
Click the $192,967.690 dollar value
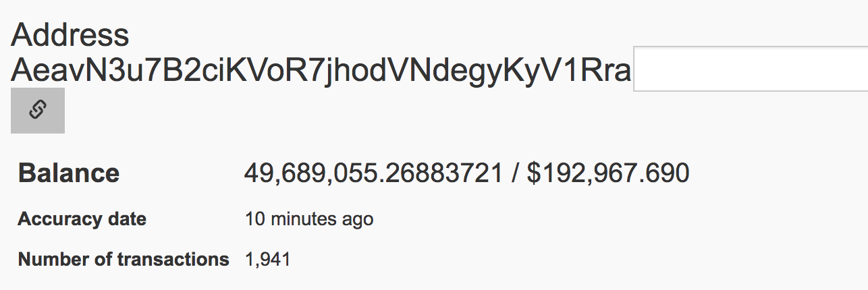pyautogui.click(x=608, y=174)
